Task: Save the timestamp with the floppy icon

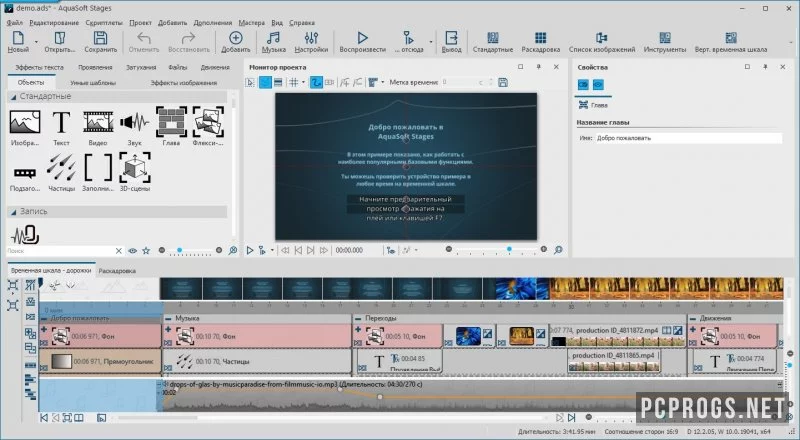Action: pos(503,82)
